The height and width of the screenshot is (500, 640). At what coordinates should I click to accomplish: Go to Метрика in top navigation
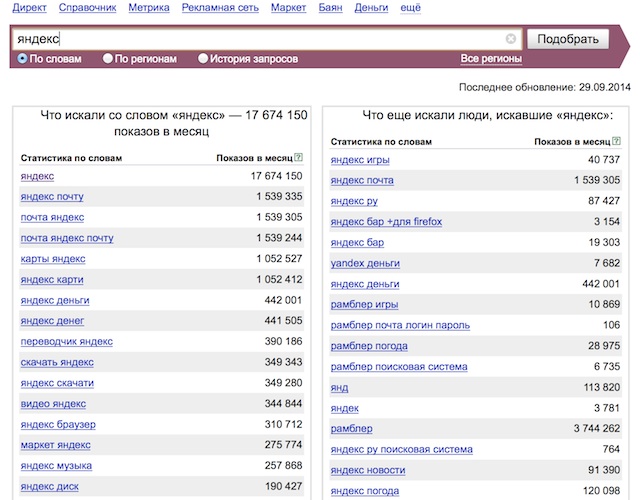(x=149, y=8)
